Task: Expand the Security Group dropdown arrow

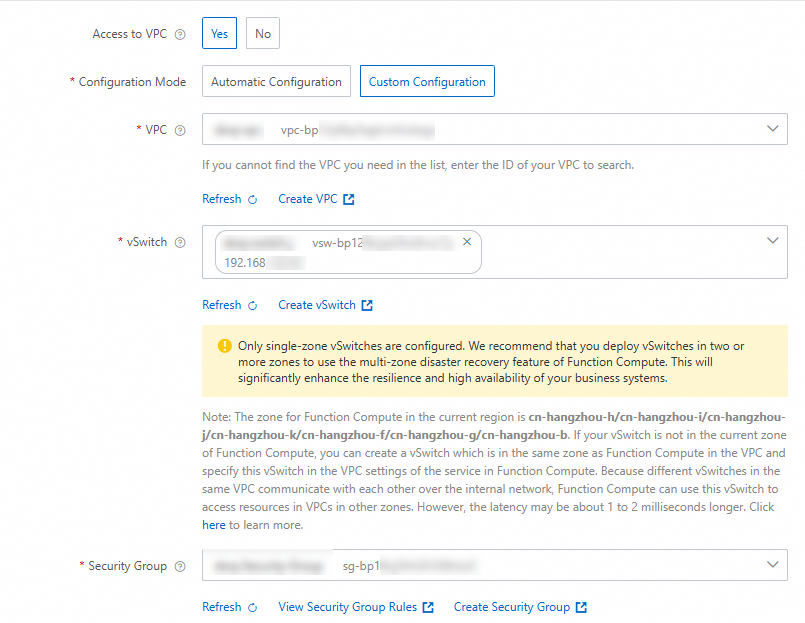Action: 773,564
